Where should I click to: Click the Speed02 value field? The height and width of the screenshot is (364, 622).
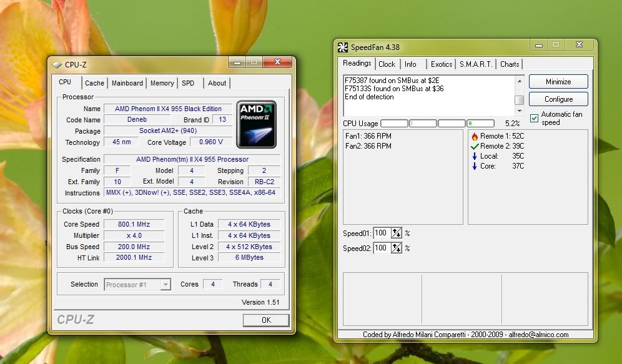[x=382, y=248]
